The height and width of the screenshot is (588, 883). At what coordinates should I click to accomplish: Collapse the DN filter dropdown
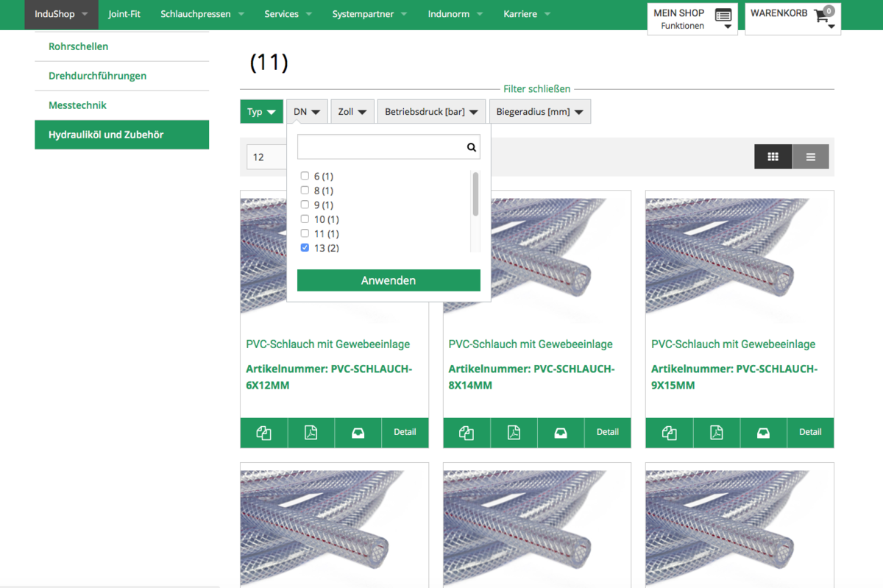coord(307,112)
